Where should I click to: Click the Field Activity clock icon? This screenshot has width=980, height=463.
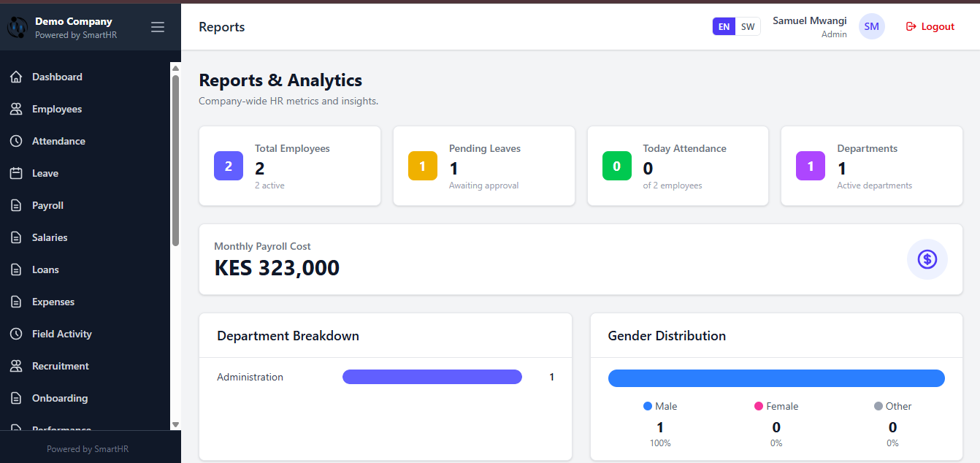(16, 334)
